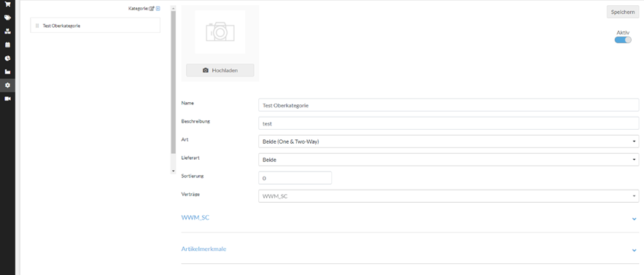This screenshot has width=644, height=275.
Task: Click the category list scrollbar down arrow
Action: coord(173,171)
